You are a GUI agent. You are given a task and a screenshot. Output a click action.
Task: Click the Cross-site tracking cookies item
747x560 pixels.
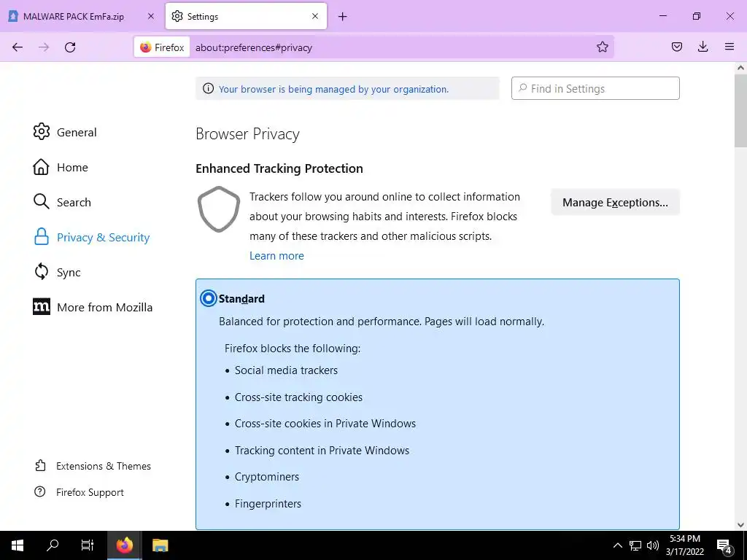click(298, 397)
